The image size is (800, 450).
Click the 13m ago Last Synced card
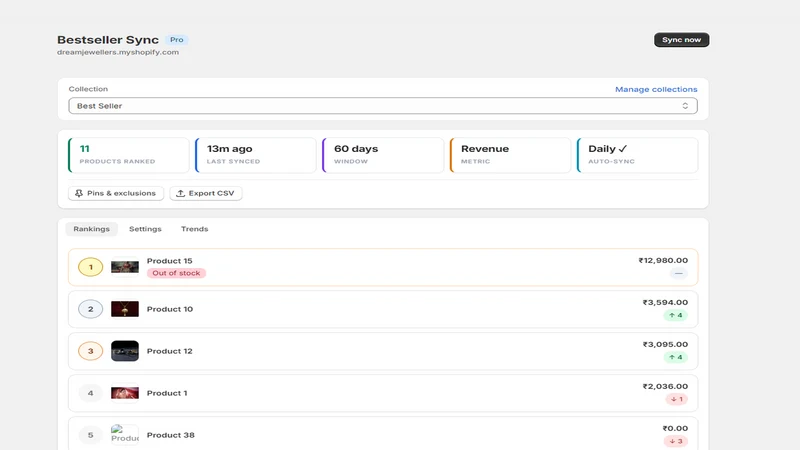pyautogui.click(x=256, y=155)
